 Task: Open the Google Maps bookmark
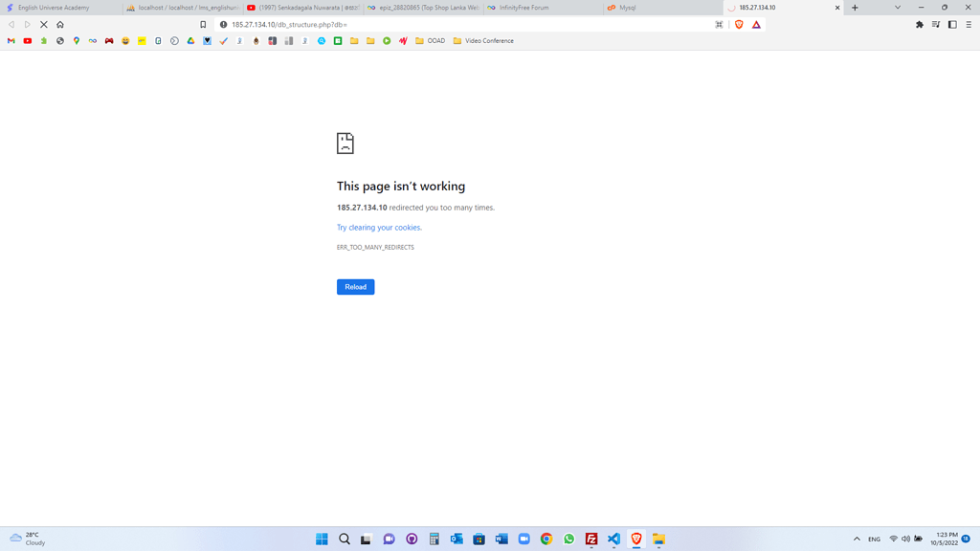(77, 41)
